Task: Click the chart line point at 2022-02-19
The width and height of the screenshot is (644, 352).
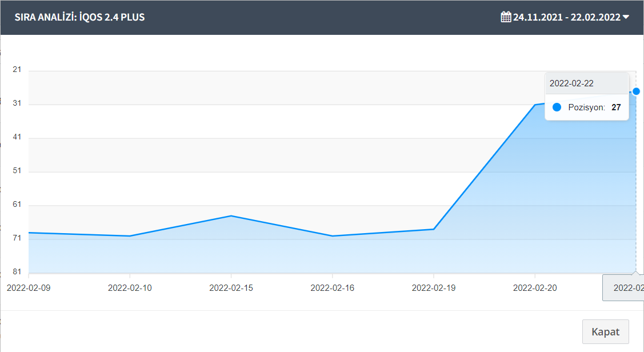Action: pyautogui.click(x=434, y=229)
